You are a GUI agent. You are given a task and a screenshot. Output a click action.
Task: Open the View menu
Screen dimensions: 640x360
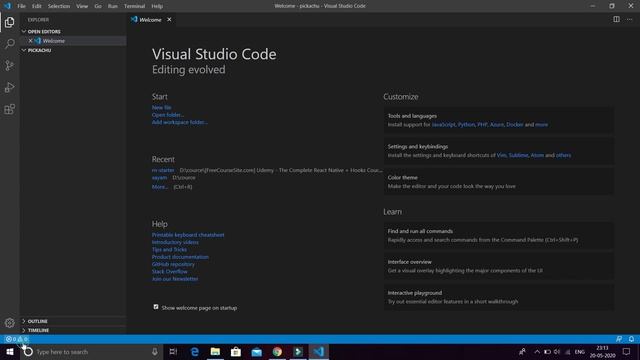[82, 6]
